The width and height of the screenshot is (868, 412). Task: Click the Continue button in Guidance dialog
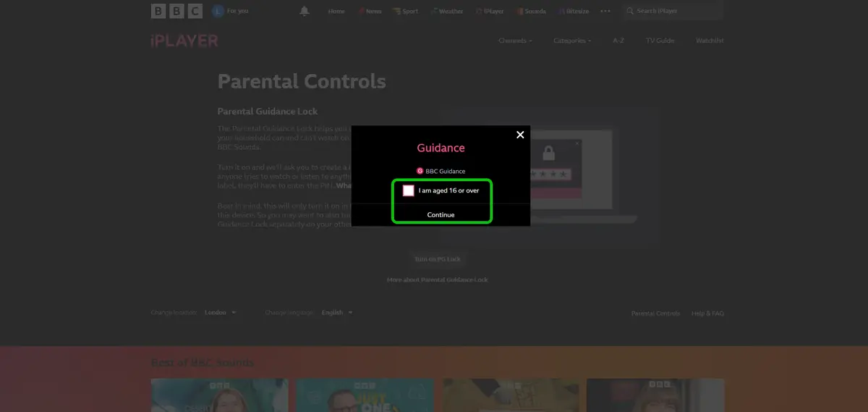pyautogui.click(x=441, y=215)
